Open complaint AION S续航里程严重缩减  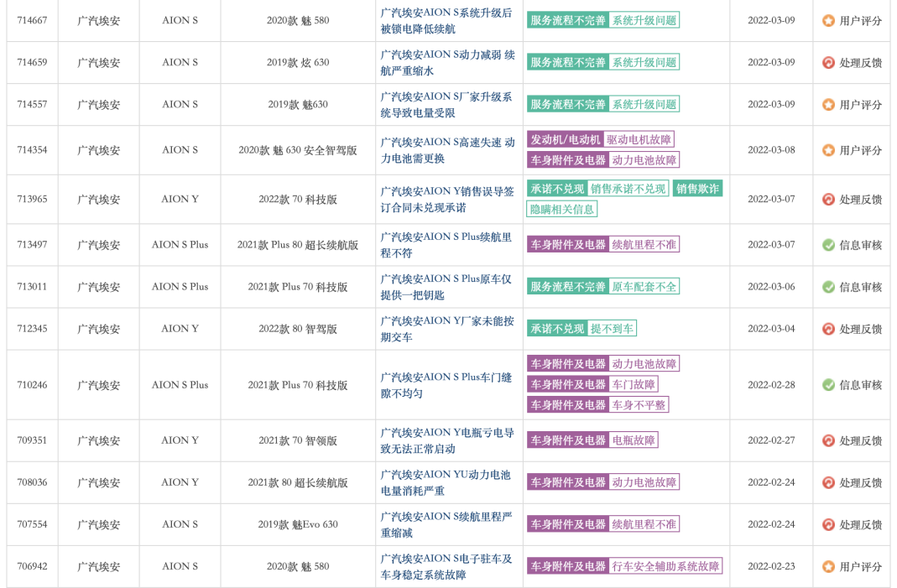pyautogui.click(x=446, y=524)
